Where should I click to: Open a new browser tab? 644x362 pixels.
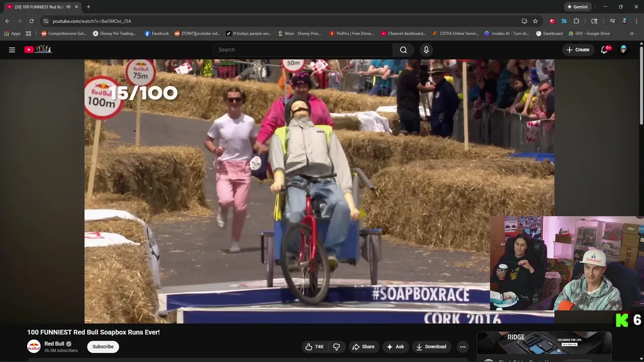point(88,7)
